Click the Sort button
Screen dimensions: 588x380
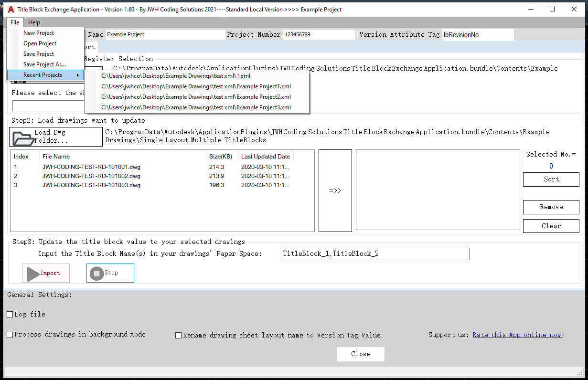tap(551, 179)
